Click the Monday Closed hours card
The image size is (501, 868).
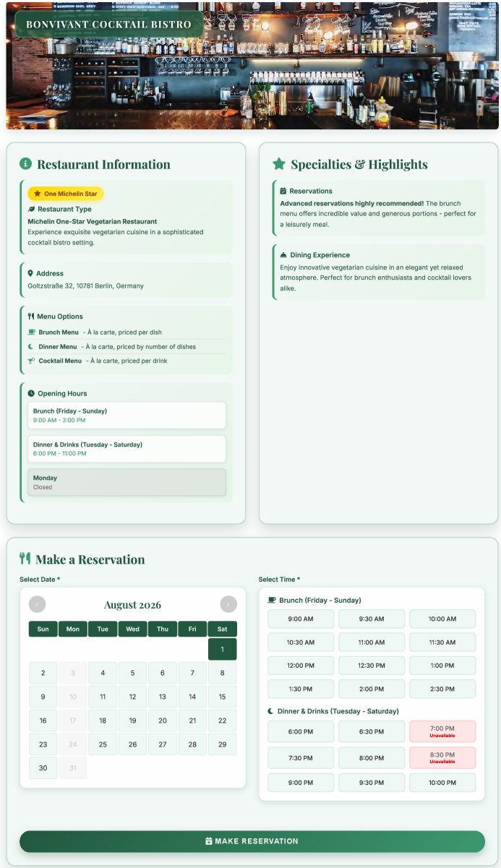tap(127, 482)
